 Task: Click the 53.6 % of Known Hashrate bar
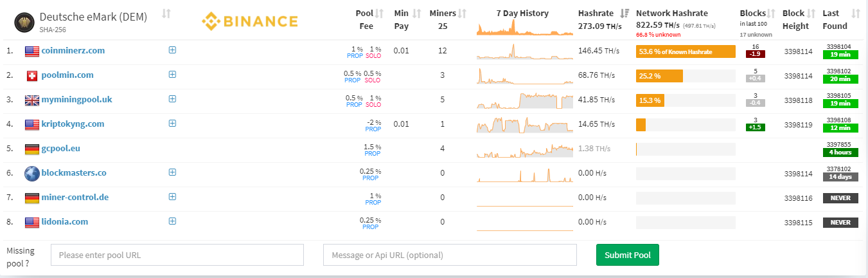click(x=686, y=51)
